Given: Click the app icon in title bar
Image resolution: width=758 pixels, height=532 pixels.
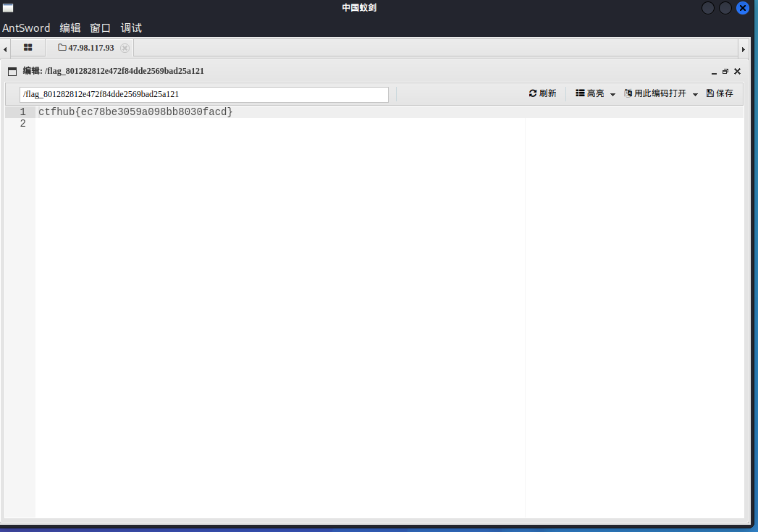Looking at the screenshot, I should pos(8,8).
